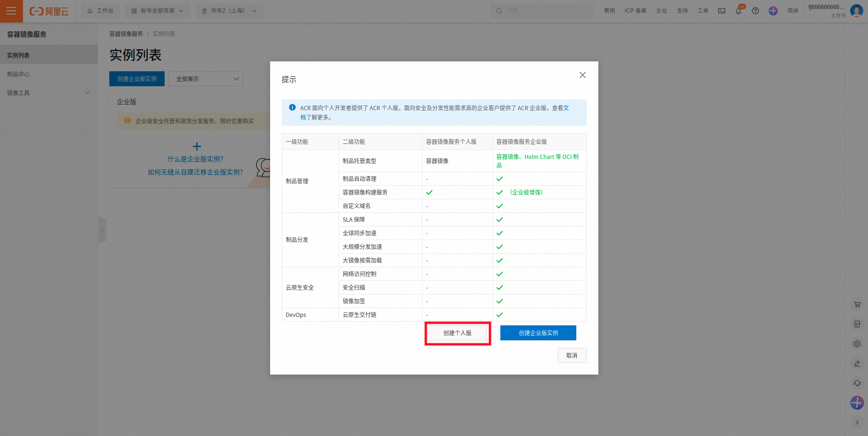Click the floating purple assistant icon bottom right
The width and height of the screenshot is (868, 436).
click(857, 402)
